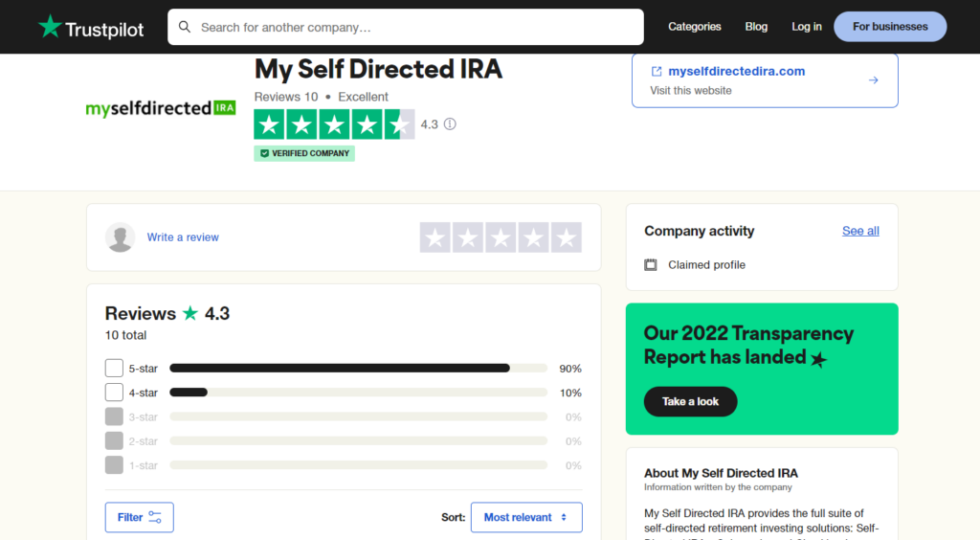Click the 10 total text
Image resolution: width=980 pixels, height=540 pixels.
click(x=125, y=335)
